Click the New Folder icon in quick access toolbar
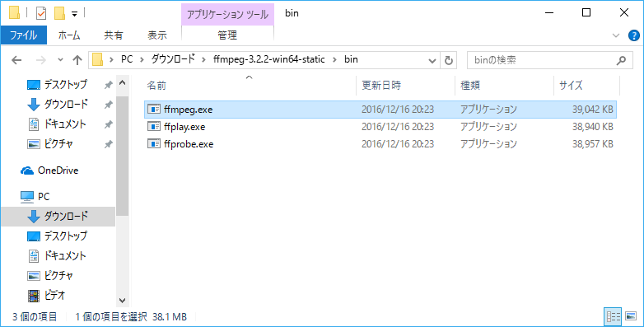Image resolution: width=644 pixels, height=327 pixels. click(x=60, y=13)
